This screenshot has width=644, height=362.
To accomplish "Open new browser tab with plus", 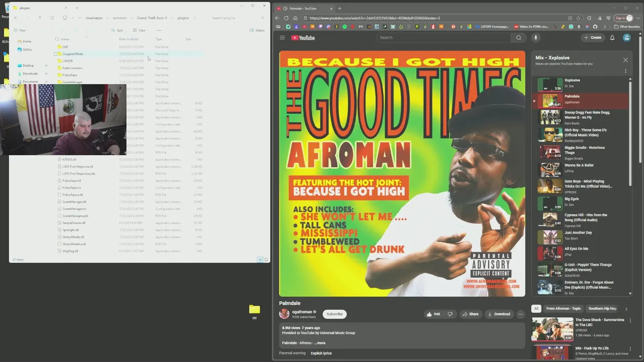I will (x=340, y=8).
